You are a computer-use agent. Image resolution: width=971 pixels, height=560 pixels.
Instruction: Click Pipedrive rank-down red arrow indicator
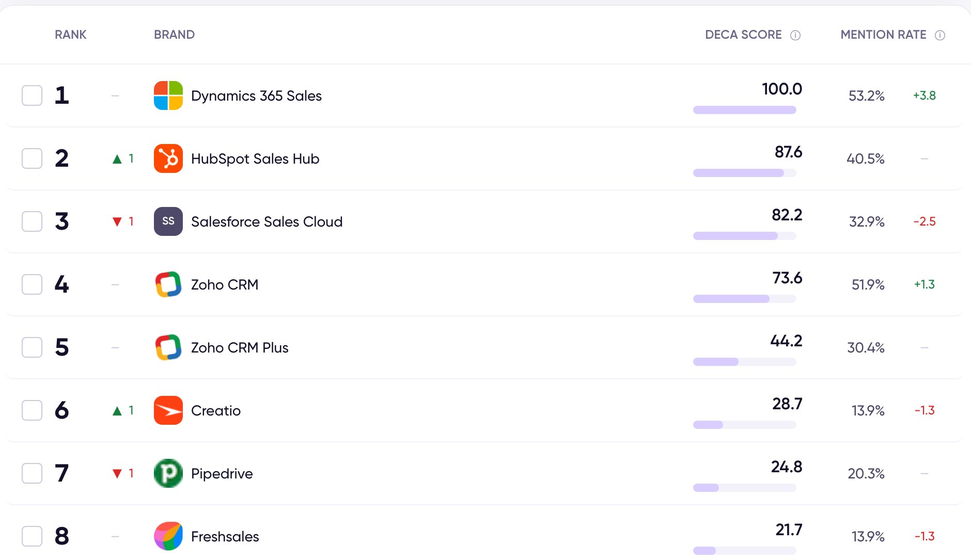pyautogui.click(x=117, y=474)
